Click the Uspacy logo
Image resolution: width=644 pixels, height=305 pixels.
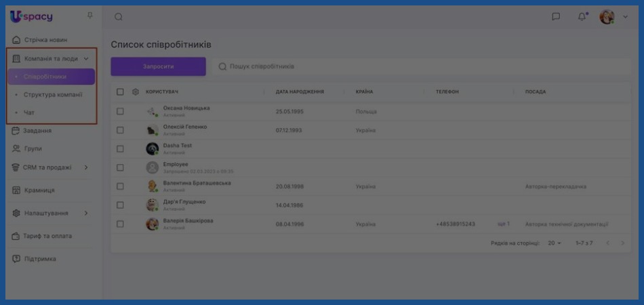tap(31, 16)
